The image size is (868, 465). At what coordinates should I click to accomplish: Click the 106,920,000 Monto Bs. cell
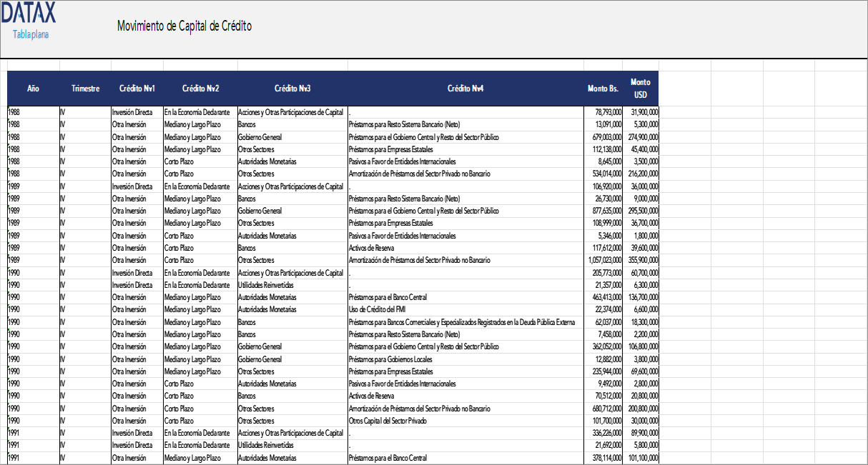point(603,186)
